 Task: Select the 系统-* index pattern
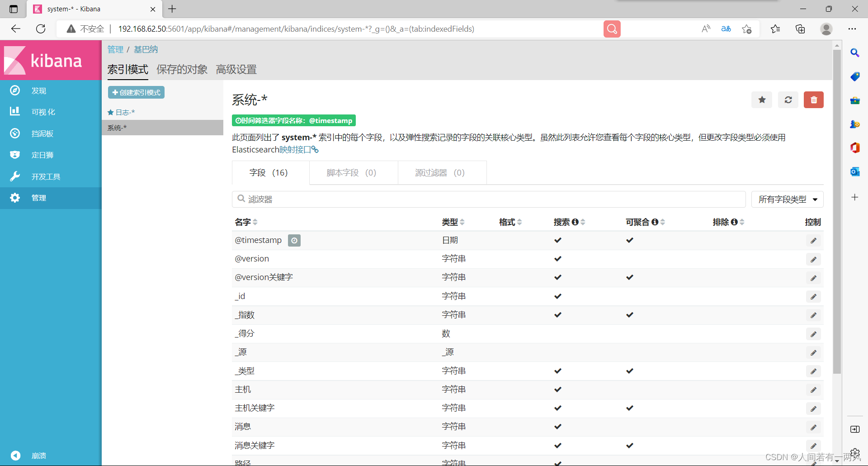163,128
